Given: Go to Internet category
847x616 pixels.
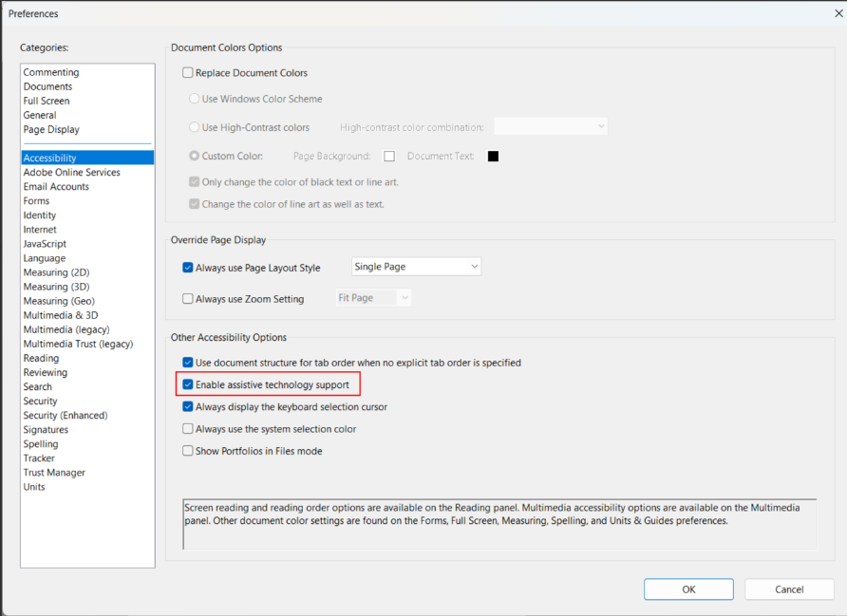Looking at the screenshot, I should (87, 230).
